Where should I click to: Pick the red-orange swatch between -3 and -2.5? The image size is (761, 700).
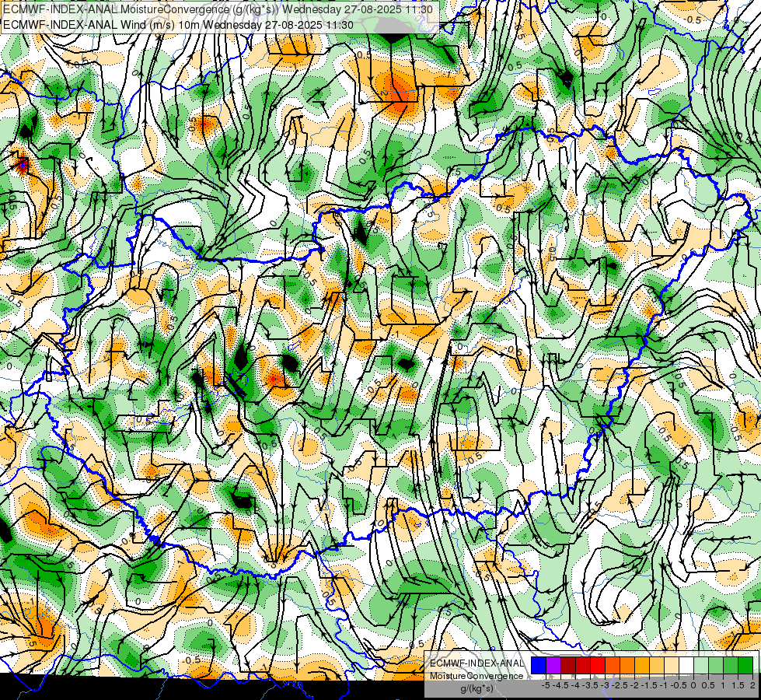[613, 666]
